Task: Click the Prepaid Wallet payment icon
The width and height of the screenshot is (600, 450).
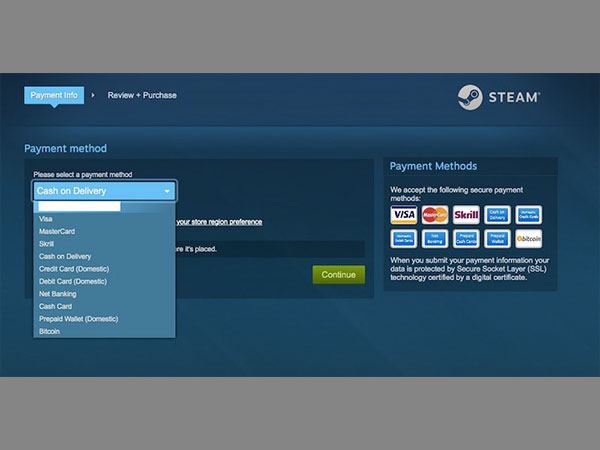Action: [497, 239]
